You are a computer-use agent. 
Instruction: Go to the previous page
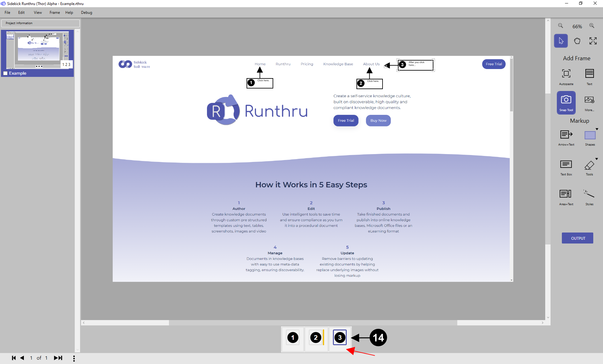click(x=22, y=358)
